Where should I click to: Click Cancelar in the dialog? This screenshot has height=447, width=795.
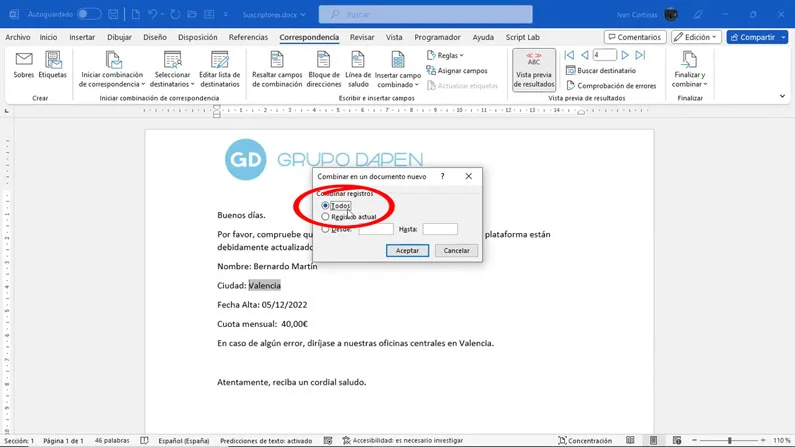(x=456, y=251)
